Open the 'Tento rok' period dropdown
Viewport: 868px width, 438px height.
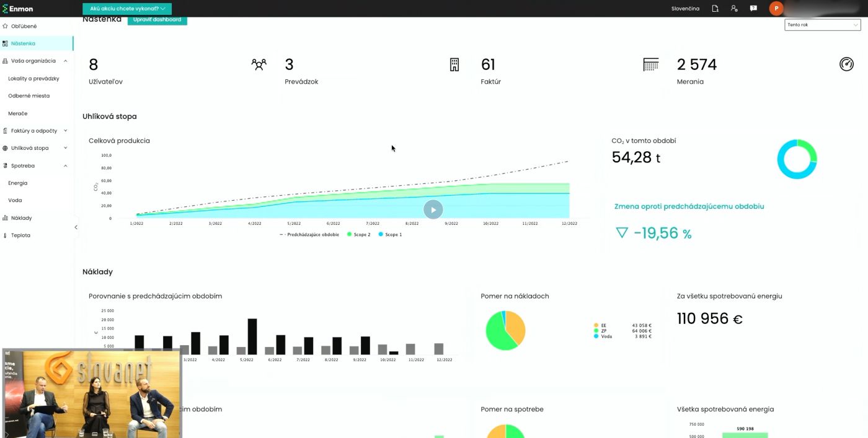click(822, 25)
